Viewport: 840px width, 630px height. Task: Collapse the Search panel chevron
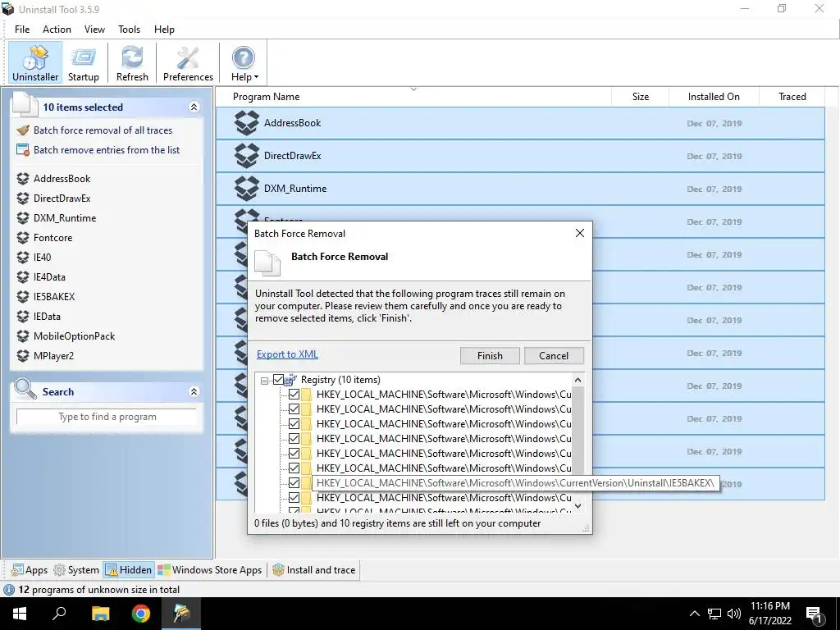194,391
